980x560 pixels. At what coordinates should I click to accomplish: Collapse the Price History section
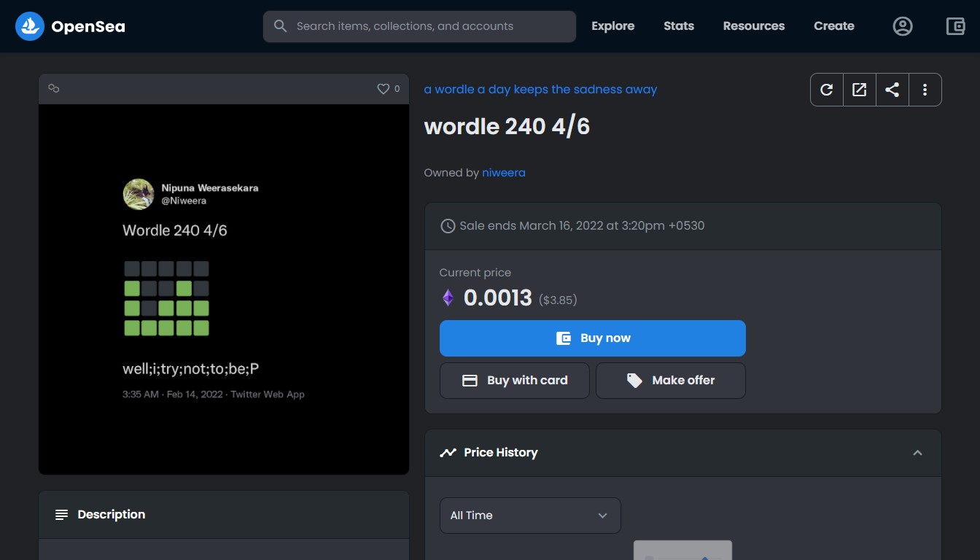coord(917,453)
